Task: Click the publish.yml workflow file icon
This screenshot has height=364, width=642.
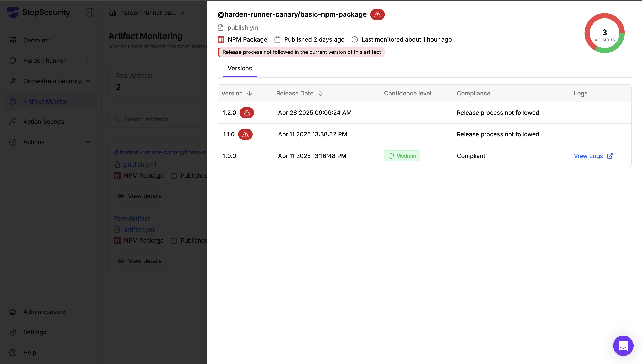Action: pos(221,28)
